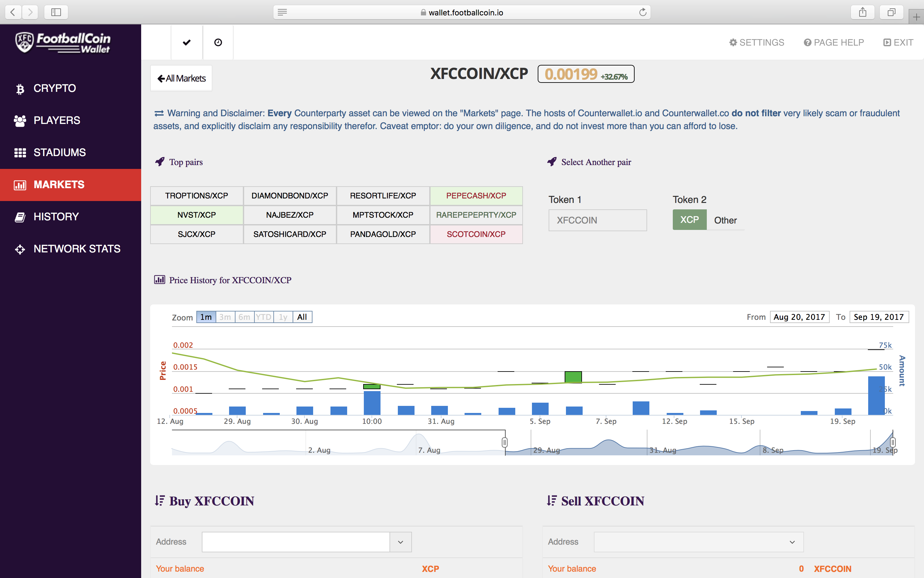
Task: Select the DIAMONDBOND/XCP pair
Action: (290, 196)
